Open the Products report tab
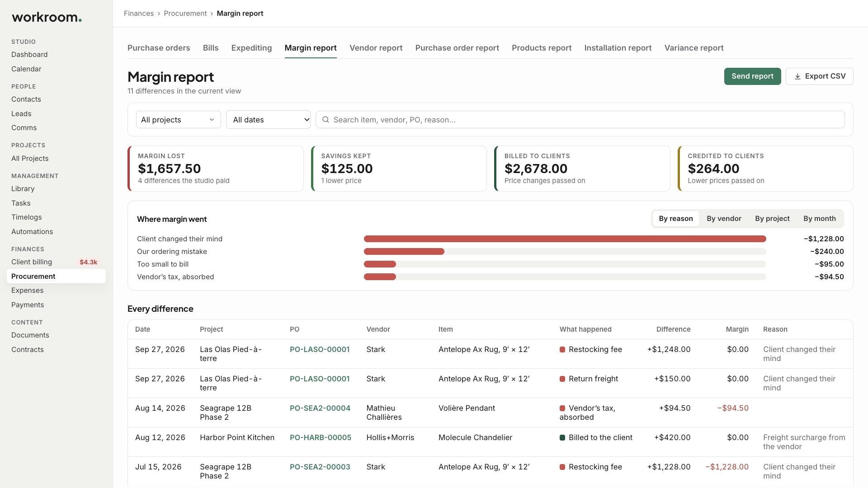Viewport: 868px width, 488px height. pos(542,48)
